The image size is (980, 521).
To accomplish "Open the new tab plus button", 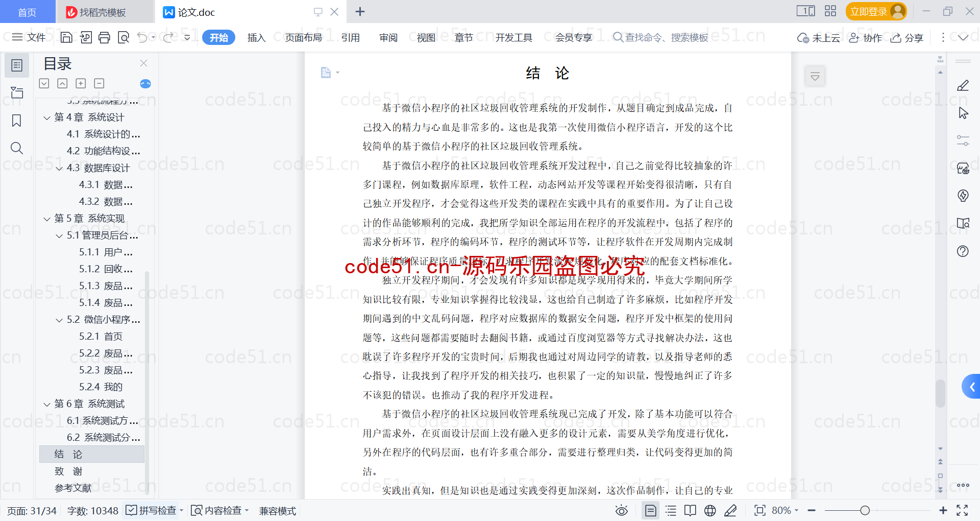I will 360,11.
